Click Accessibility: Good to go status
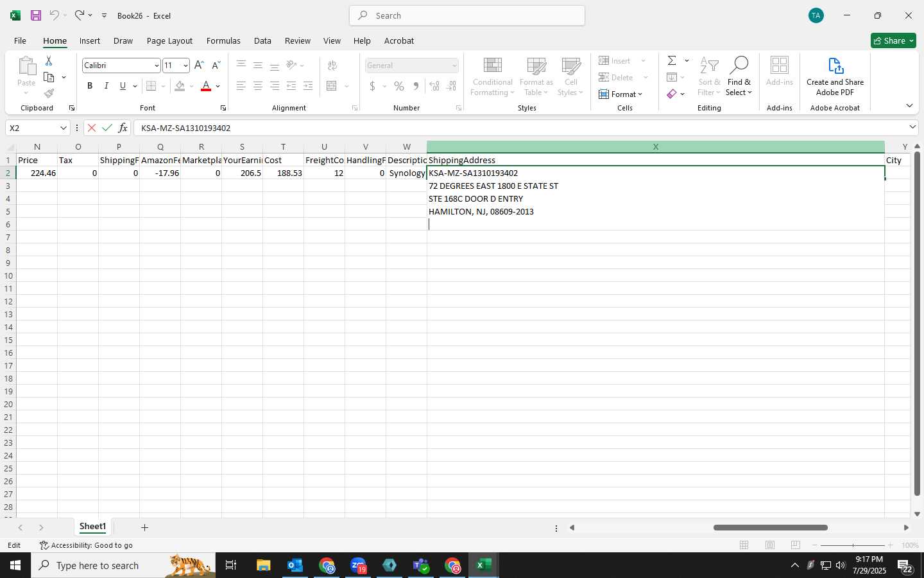 click(x=86, y=545)
